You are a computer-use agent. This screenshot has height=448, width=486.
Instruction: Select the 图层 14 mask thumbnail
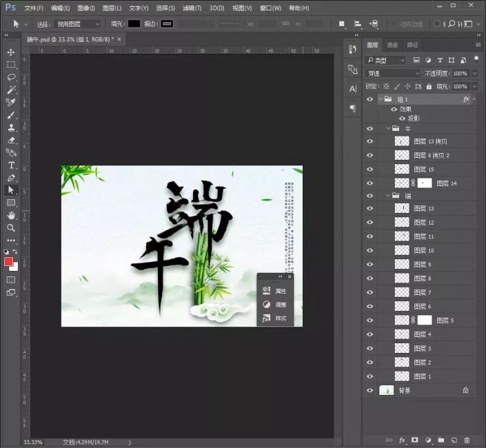pyautogui.click(x=425, y=183)
